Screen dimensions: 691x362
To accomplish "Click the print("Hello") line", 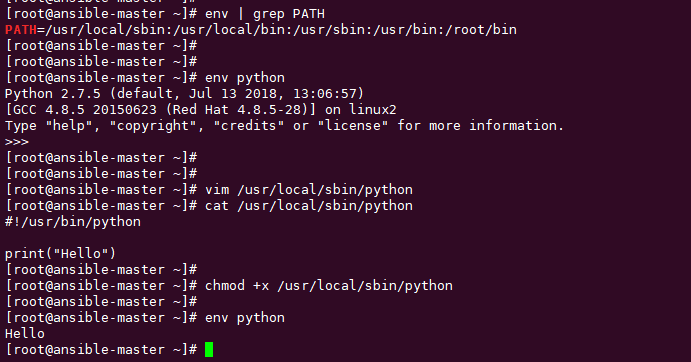I will pyautogui.click(x=60, y=254).
